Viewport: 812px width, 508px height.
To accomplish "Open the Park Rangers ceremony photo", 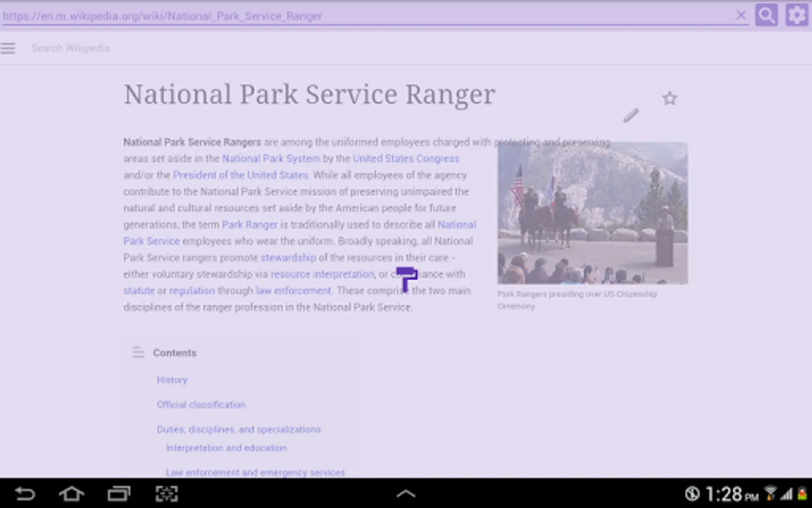I will [593, 213].
